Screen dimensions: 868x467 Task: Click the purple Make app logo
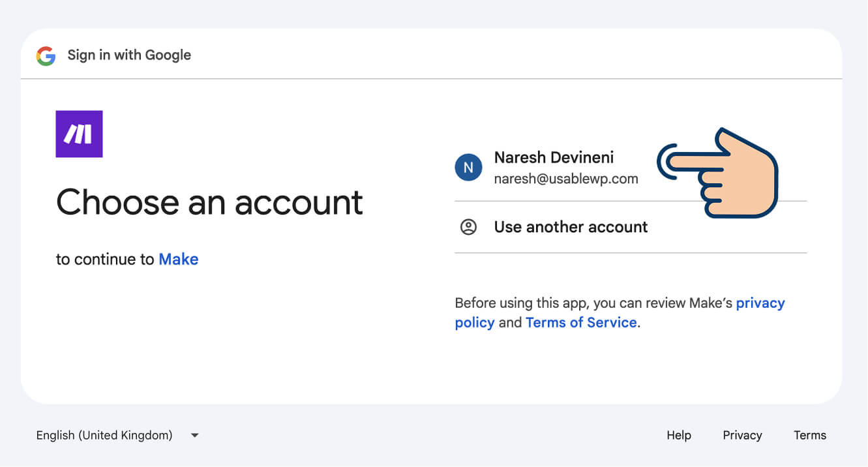click(80, 134)
